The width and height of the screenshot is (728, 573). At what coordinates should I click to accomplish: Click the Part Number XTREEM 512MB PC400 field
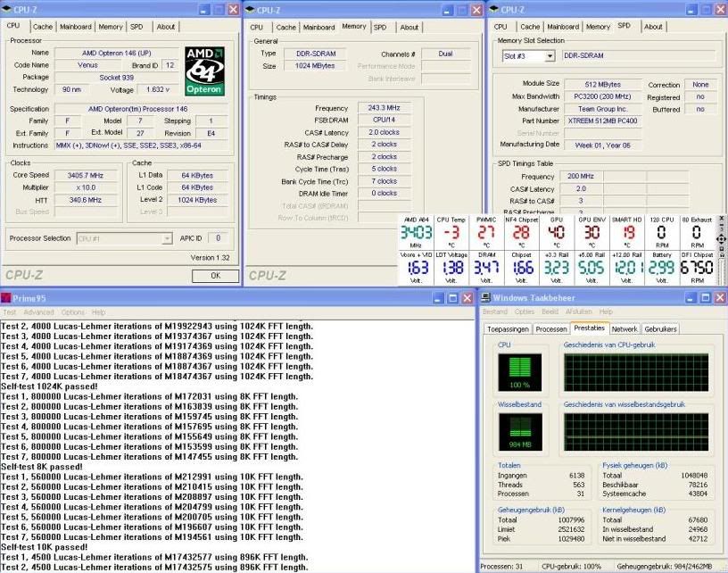602,120
